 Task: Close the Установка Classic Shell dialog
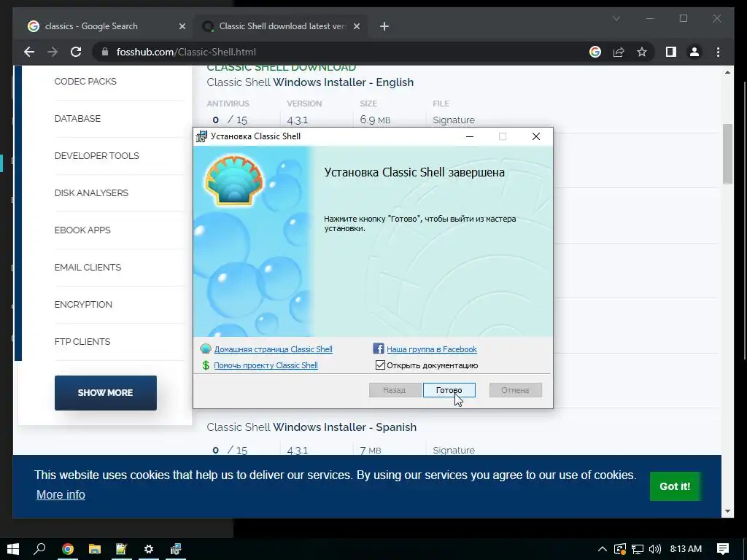536,136
